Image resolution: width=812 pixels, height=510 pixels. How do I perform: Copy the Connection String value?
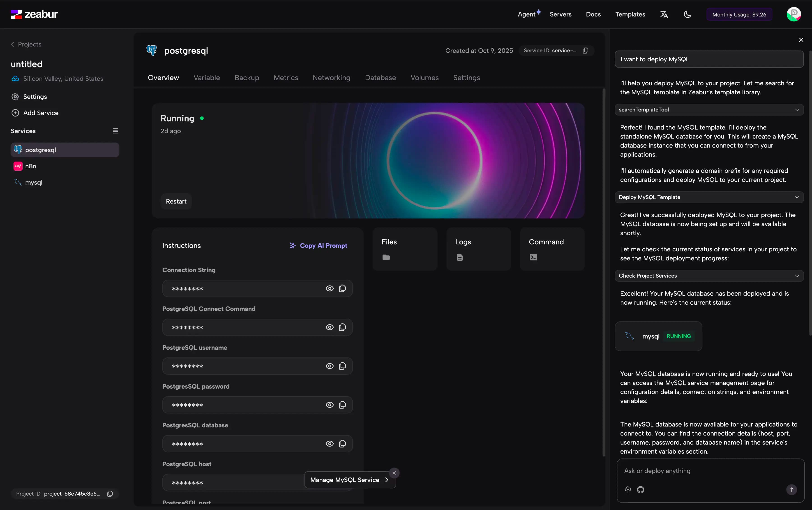pos(342,288)
